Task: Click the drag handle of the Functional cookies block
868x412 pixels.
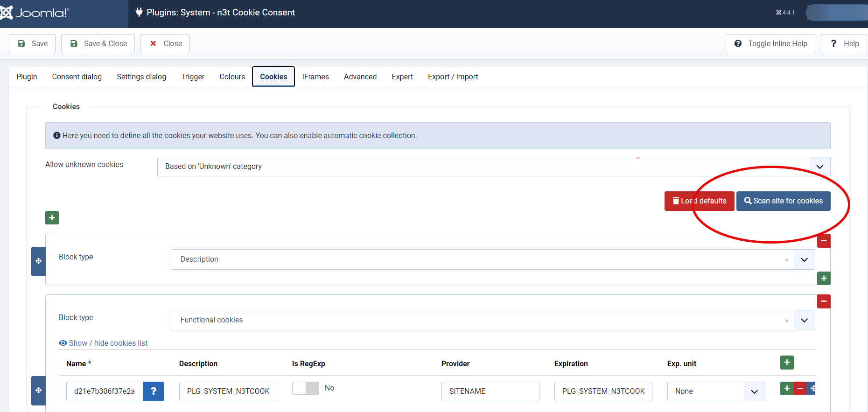Action: coord(38,390)
